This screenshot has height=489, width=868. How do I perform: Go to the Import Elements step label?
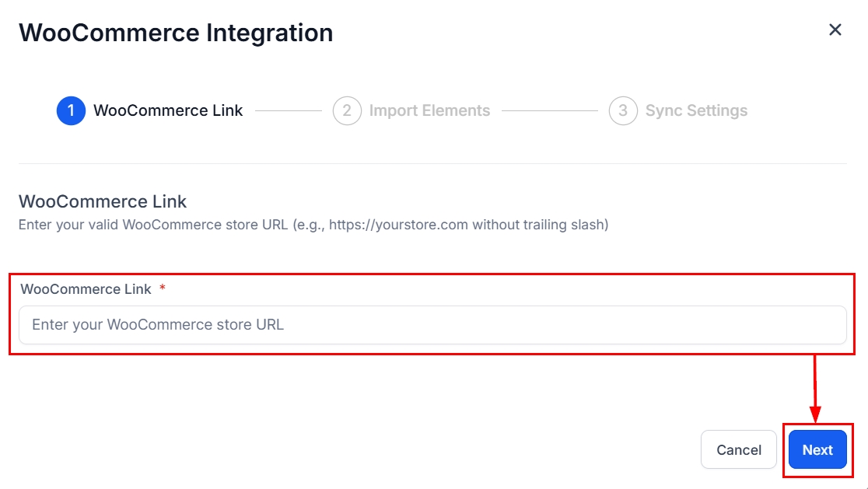coord(429,110)
